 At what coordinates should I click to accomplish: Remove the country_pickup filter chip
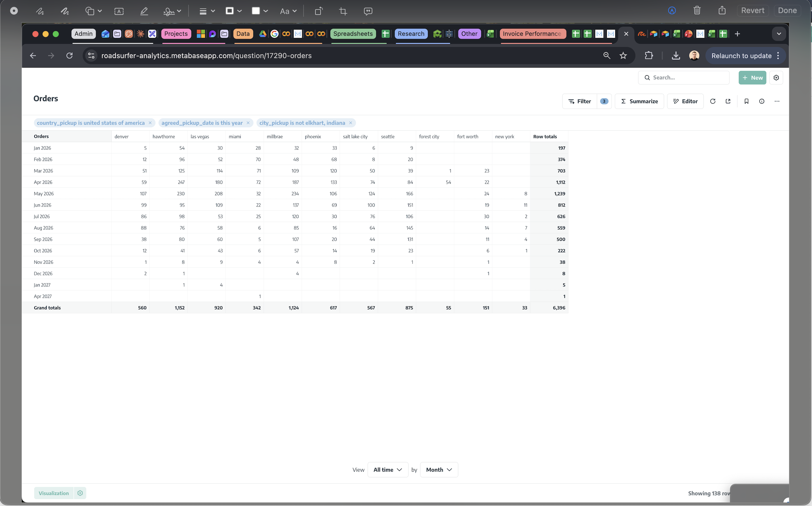pos(150,123)
